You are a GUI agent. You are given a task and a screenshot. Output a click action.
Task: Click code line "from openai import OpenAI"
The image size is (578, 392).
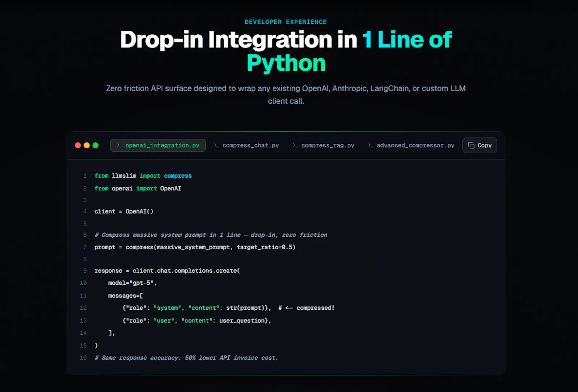tap(138, 188)
